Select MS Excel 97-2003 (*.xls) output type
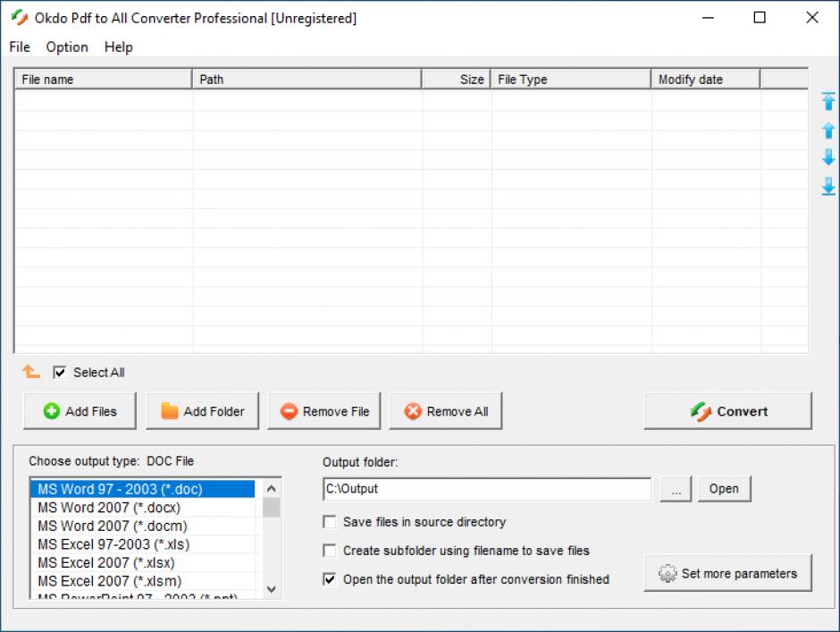The image size is (840, 632). [142, 544]
